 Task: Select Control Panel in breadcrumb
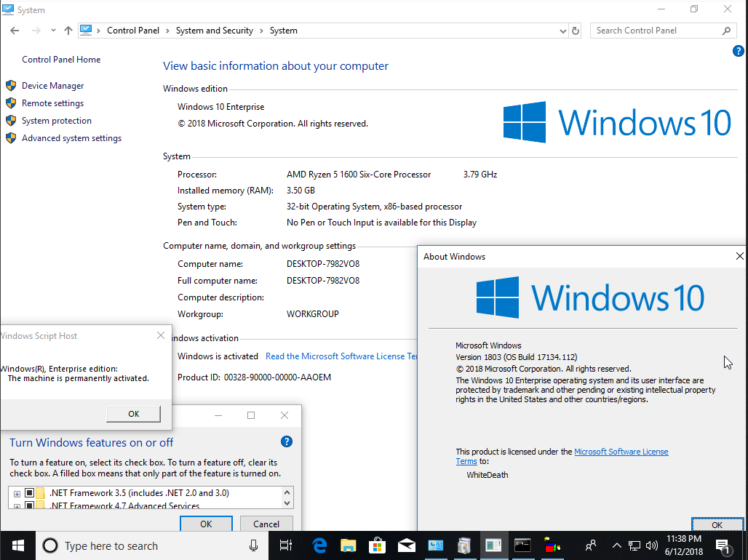(x=133, y=31)
